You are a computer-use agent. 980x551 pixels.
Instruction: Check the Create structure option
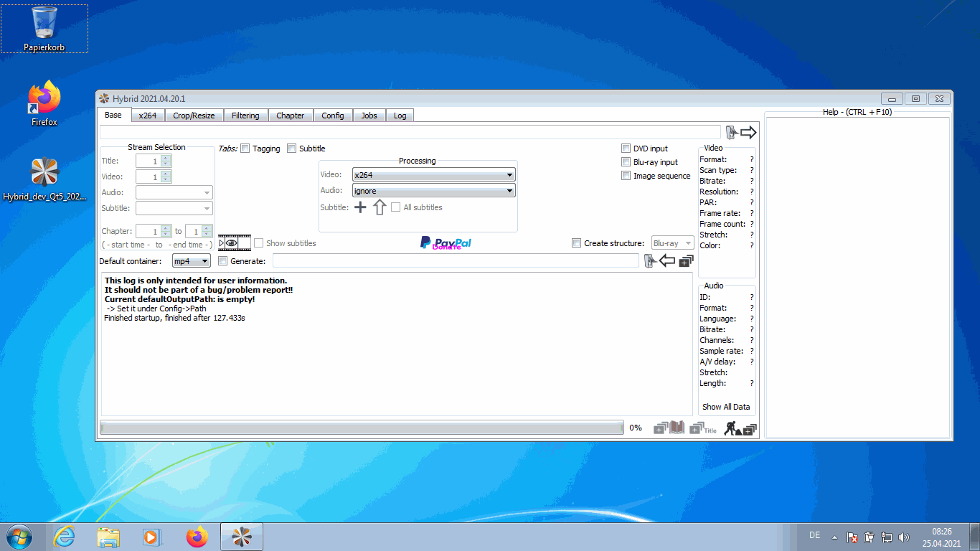pos(576,243)
